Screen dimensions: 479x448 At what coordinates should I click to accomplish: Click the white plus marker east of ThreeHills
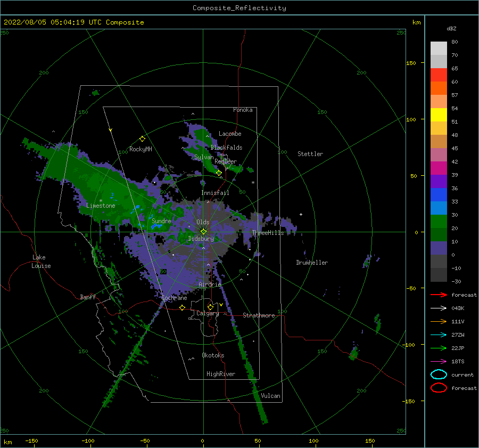coord(301,214)
